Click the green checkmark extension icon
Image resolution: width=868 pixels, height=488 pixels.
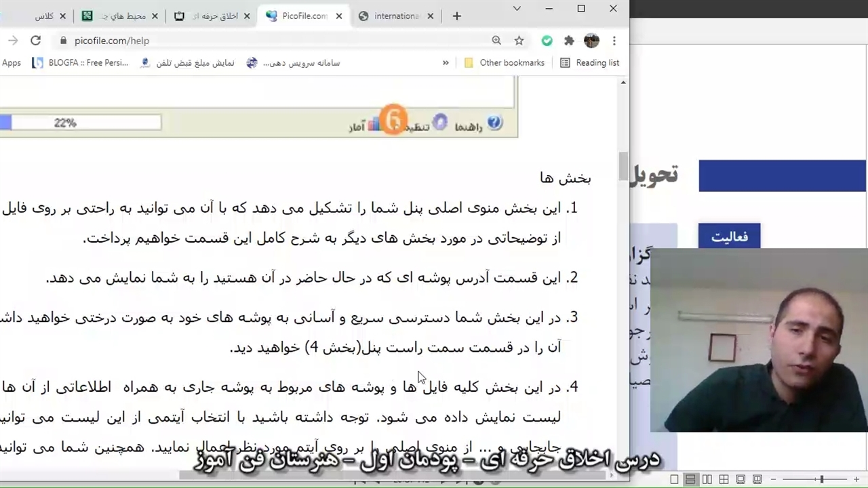coord(547,41)
